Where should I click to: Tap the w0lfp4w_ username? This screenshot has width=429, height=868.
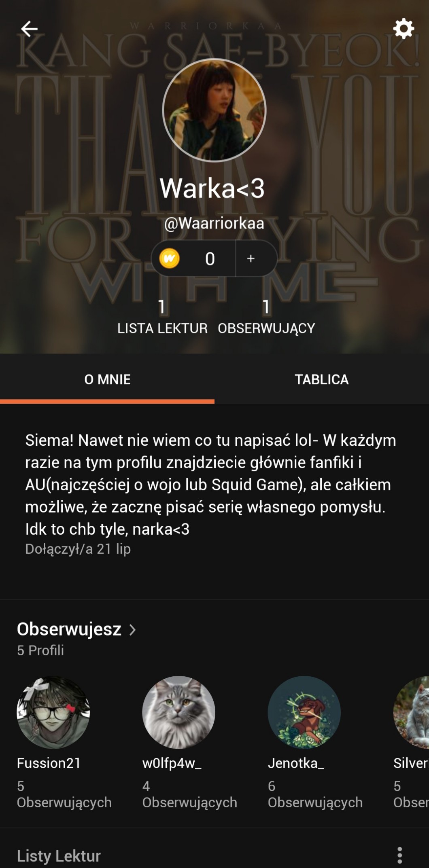[x=172, y=763]
